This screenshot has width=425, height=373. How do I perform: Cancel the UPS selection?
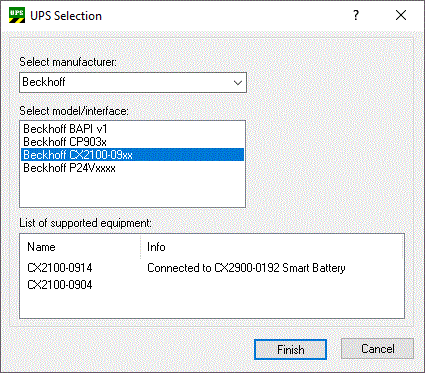377,349
